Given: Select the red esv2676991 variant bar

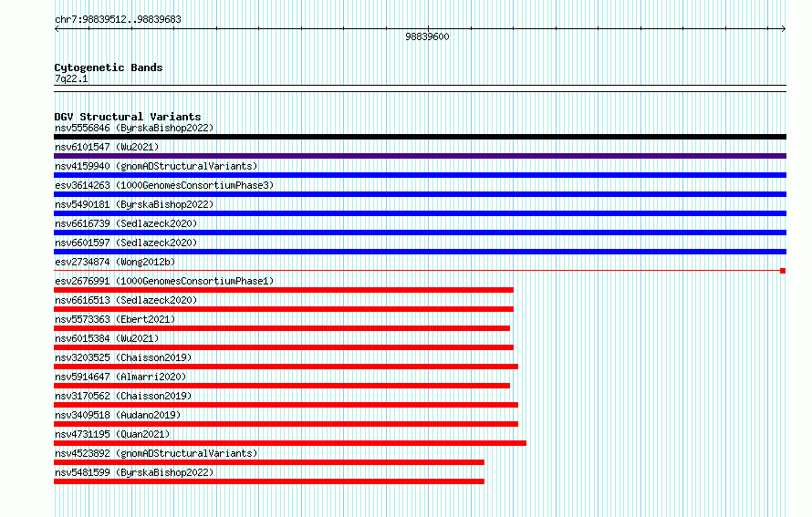Looking at the screenshot, I should pos(284,290).
